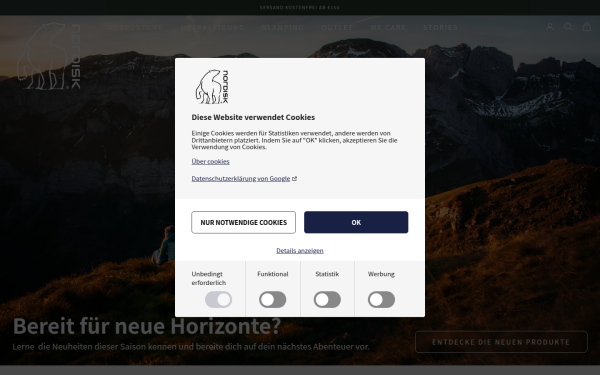Screen dimensions: 600x375
Task: Click the Nordisk logo in cookie dialog
Action: (212, 87)
